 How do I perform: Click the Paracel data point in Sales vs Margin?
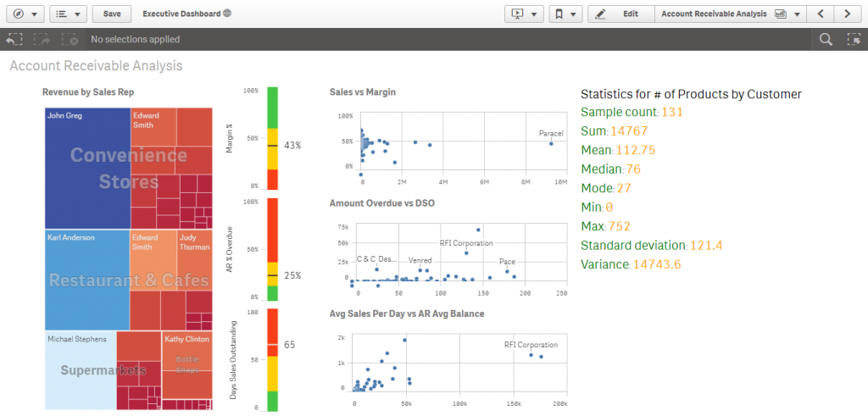click(551, 143)
